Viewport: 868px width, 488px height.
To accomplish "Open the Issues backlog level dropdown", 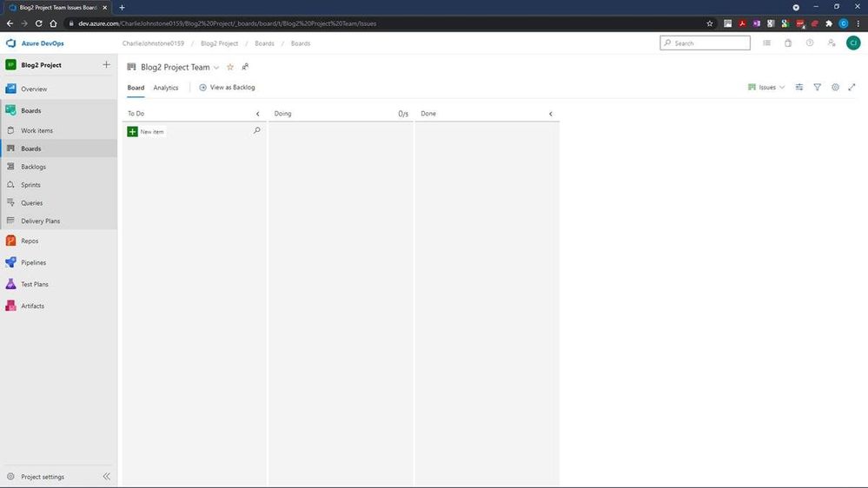I will (x=766, y=88).
